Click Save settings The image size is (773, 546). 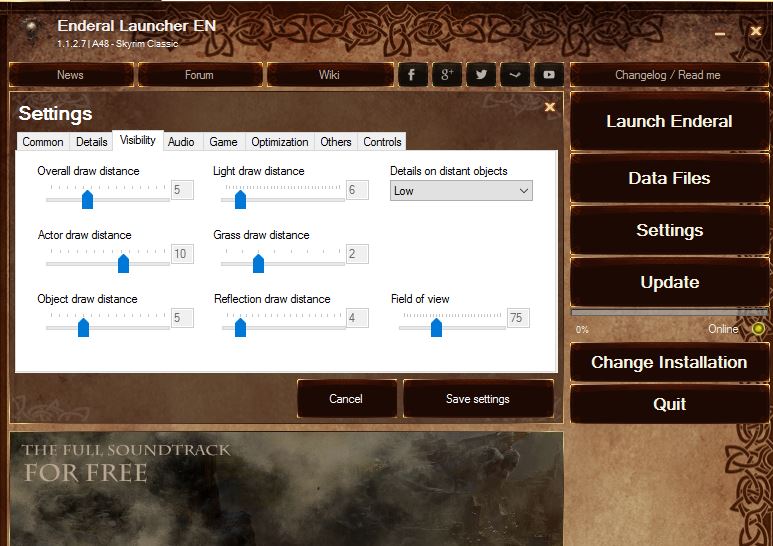click(x=478, y=399)
